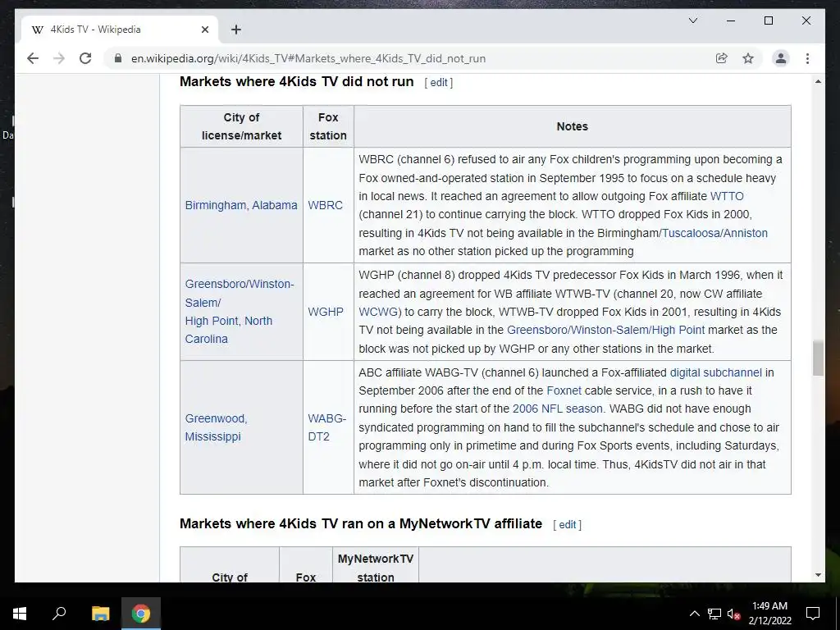This screenshot has height=630, width=840.
Task: View site security lock info
Action: coord(118,58)
